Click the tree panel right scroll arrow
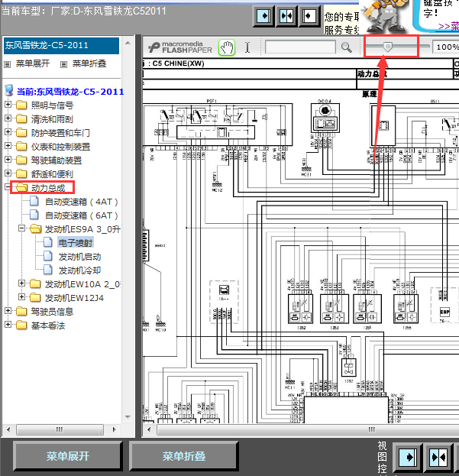 click(x=114, y=429)
